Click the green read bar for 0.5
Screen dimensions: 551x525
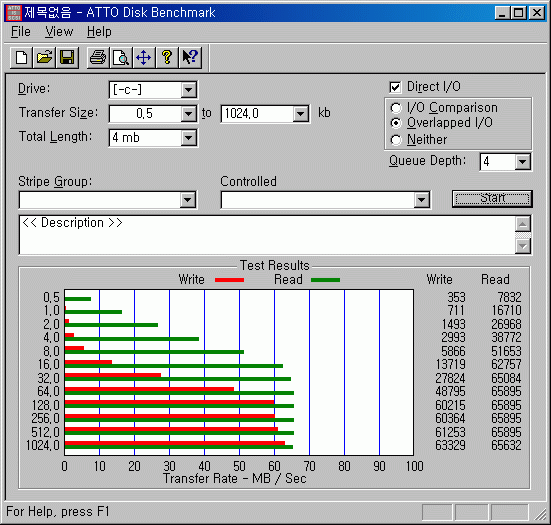pos(78,299)
